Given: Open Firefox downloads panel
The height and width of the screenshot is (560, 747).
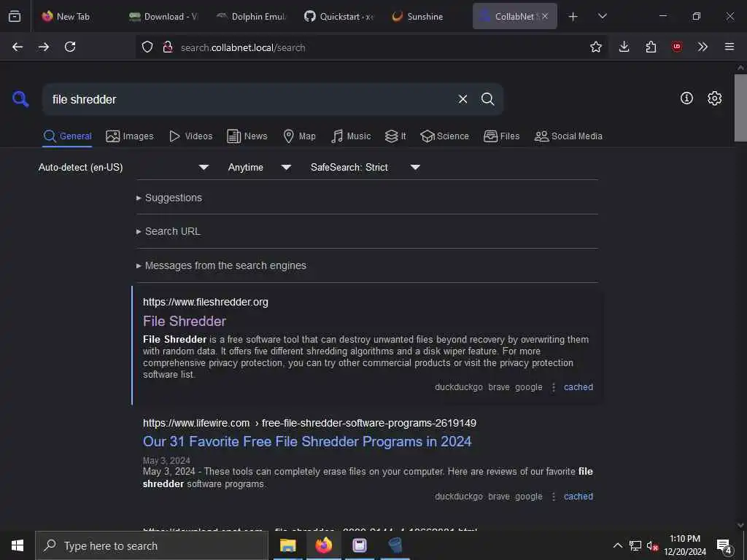Looking at the screenshot, I should tap(624, 47).
